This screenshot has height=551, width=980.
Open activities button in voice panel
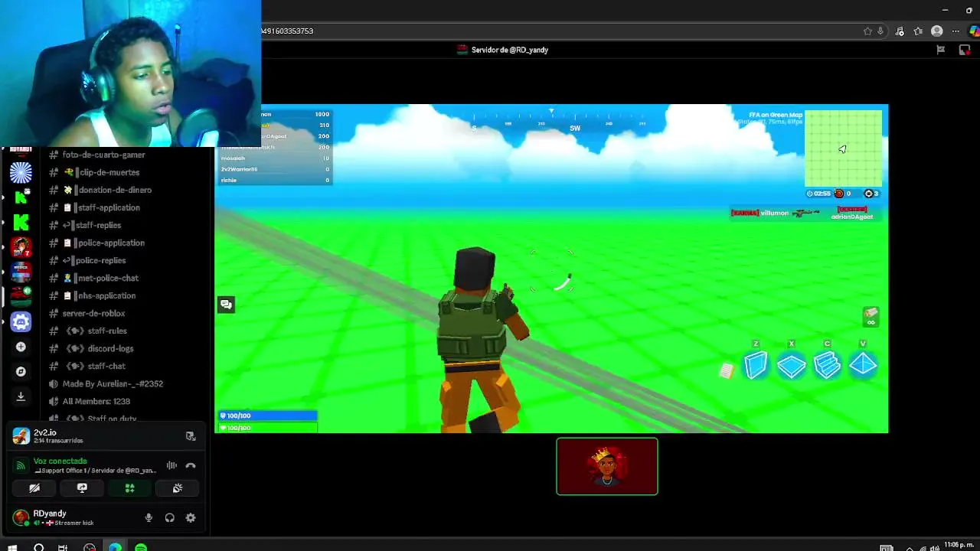click(129, 488)
